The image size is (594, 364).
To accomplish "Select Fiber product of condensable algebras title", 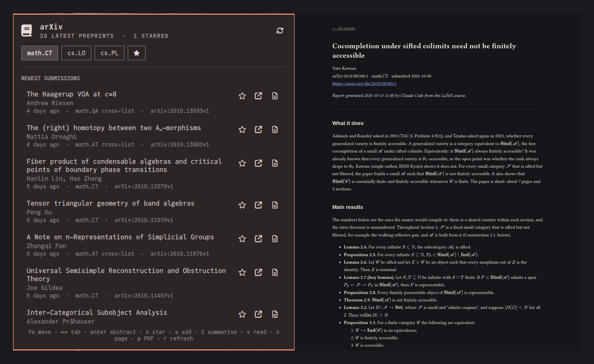I will coord(124,166).
